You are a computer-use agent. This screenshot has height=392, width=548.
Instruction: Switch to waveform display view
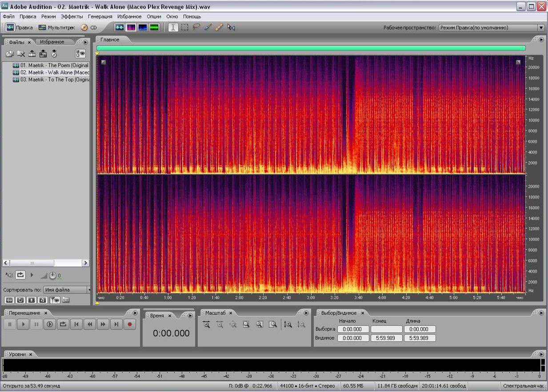(x=119, y=27)
